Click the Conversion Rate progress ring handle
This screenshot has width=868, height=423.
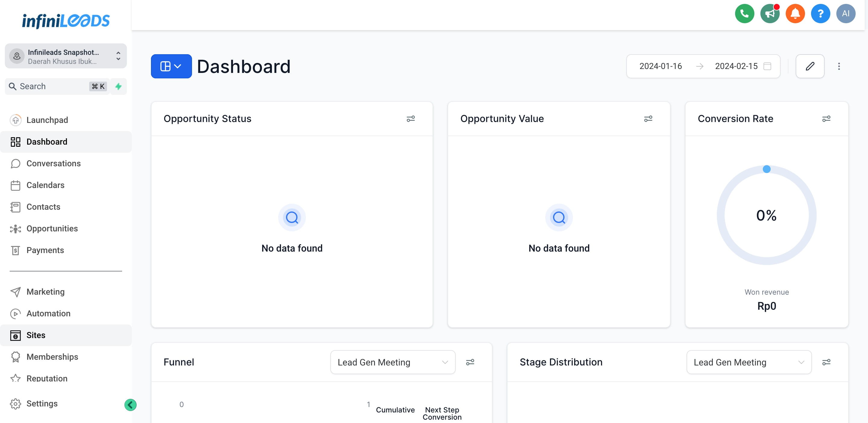coord(766,169)
